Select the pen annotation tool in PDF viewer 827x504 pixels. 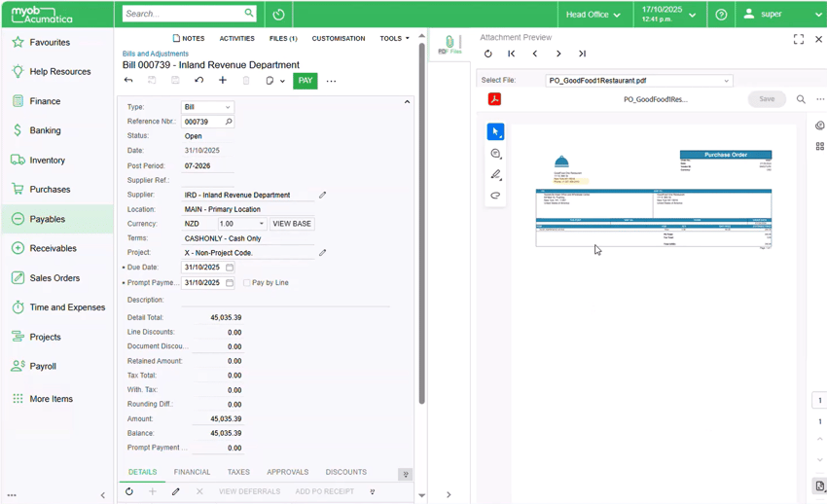pos(495,175)
